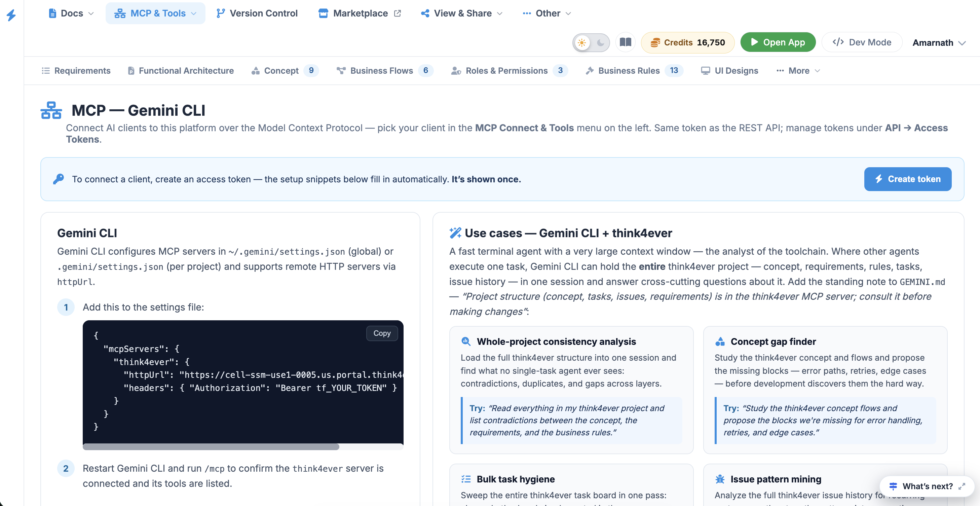
Task: Click the Try prompt about missing blocks
Action: click(x=825, y=421)
